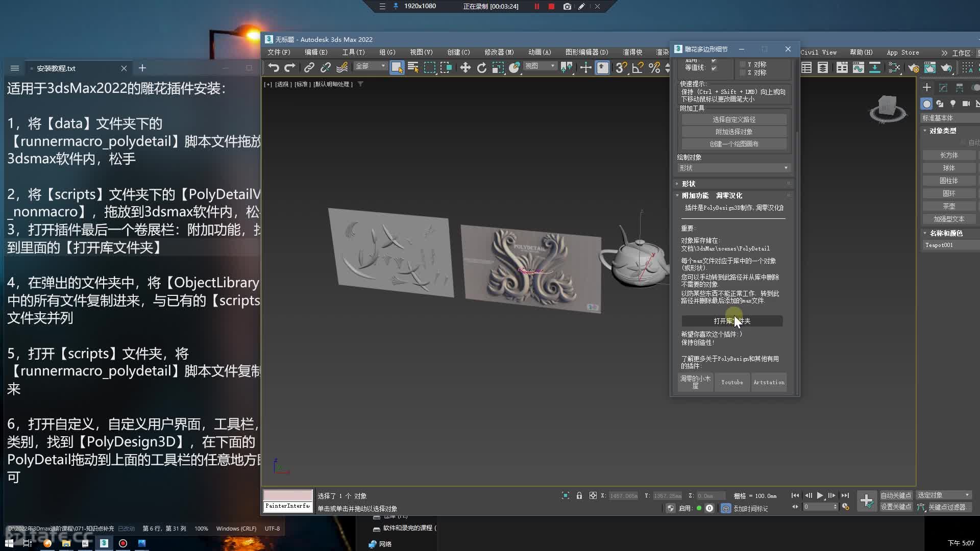
Task: Open the 帮助(H) menu
Action: pos(861,52)
